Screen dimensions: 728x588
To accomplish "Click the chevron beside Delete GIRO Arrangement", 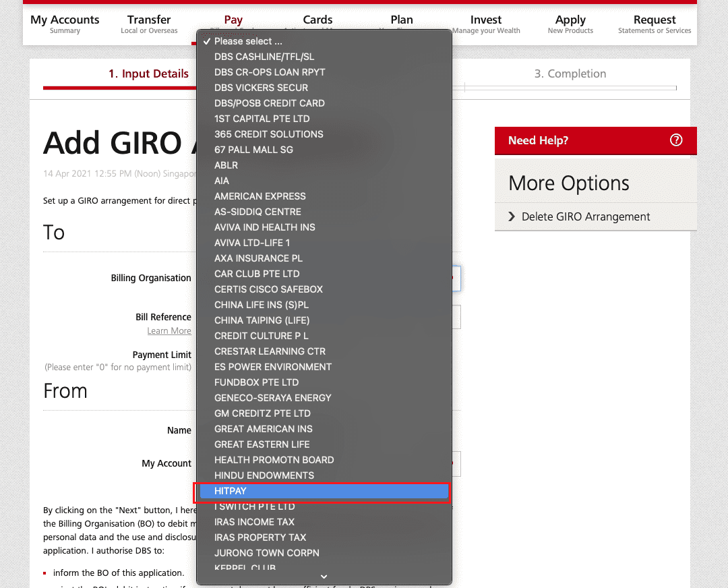I will coord(511,216).
